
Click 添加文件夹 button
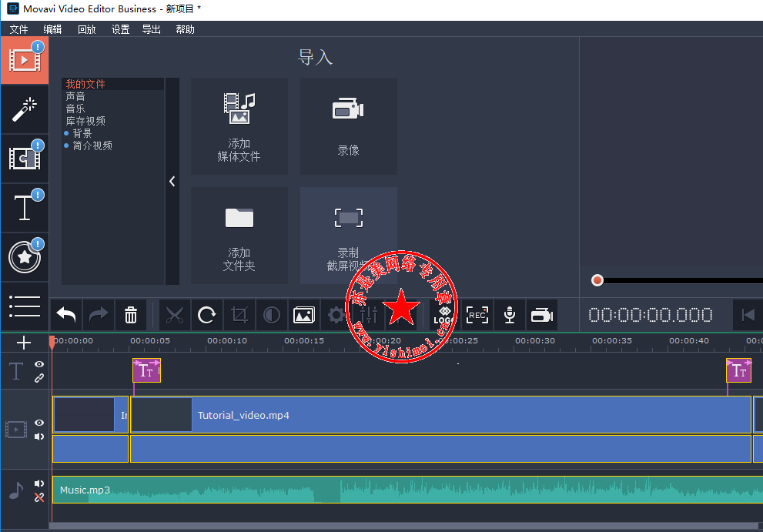point(239,236)
